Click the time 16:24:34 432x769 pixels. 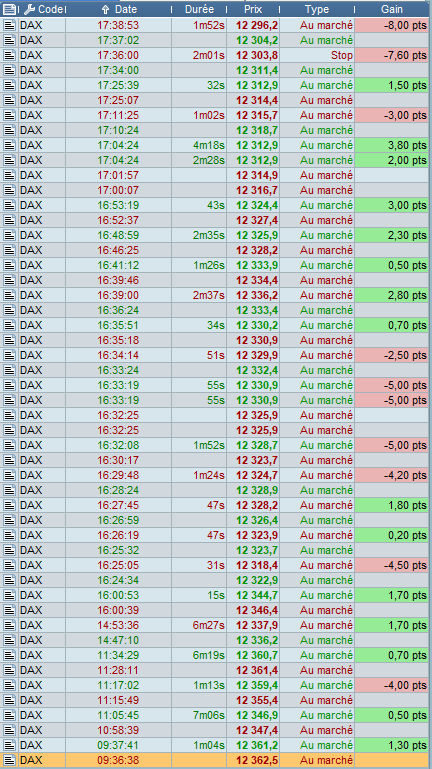[118, 580]
